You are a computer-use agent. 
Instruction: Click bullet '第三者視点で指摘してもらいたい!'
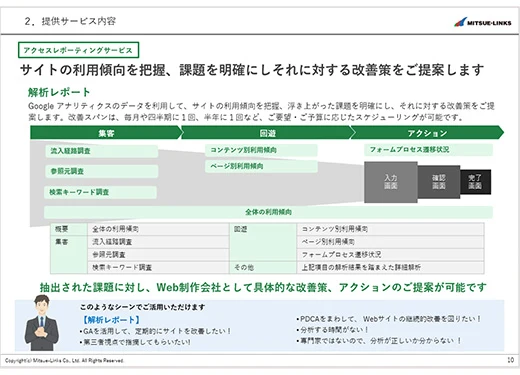click(x=135, y=342)
